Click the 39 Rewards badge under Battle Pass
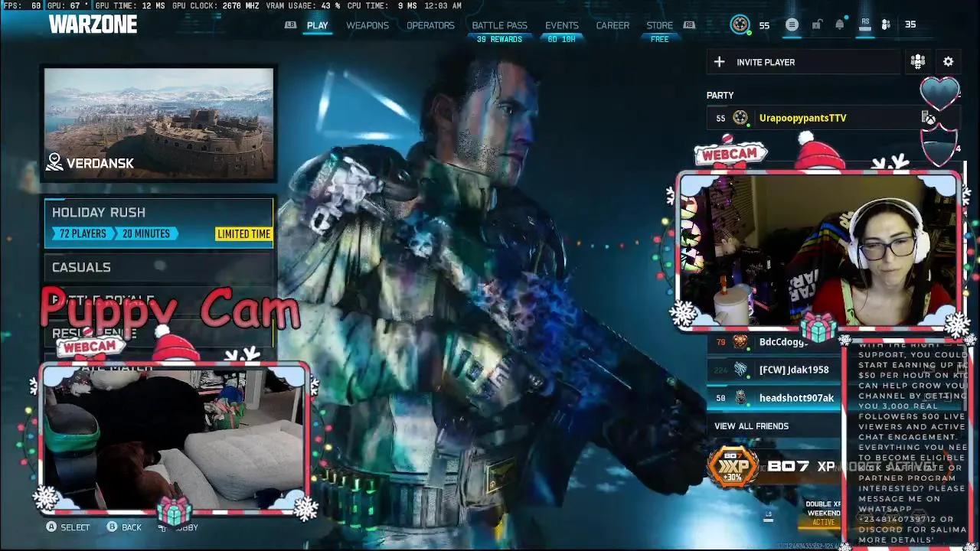The width and height of the screenshot is (980, 551). tap(499, 39)
